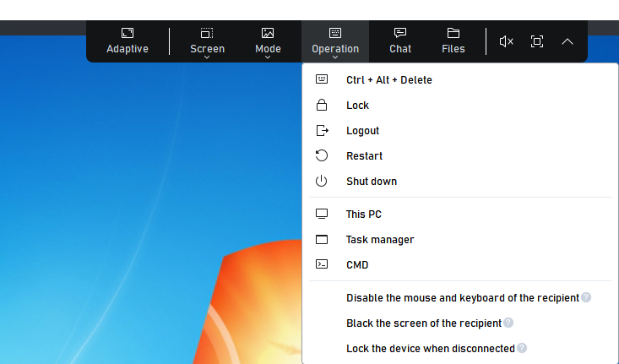Click the Restart icon
Viewport: 619px width, 364px height.
(322, 156)
